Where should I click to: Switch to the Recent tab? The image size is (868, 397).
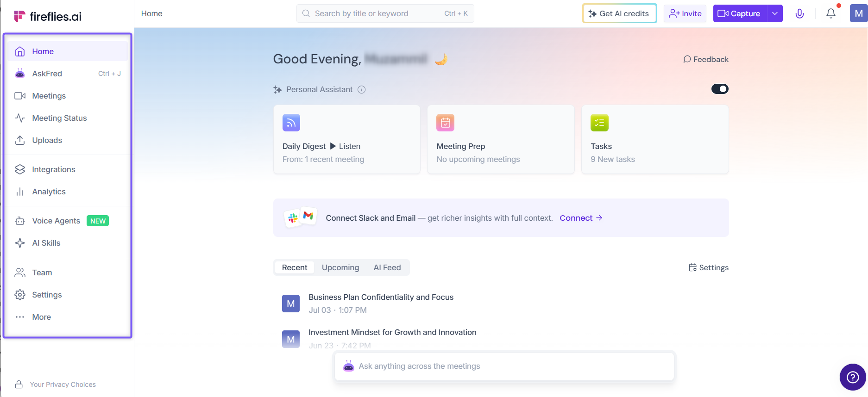click(x=295, y=267)
